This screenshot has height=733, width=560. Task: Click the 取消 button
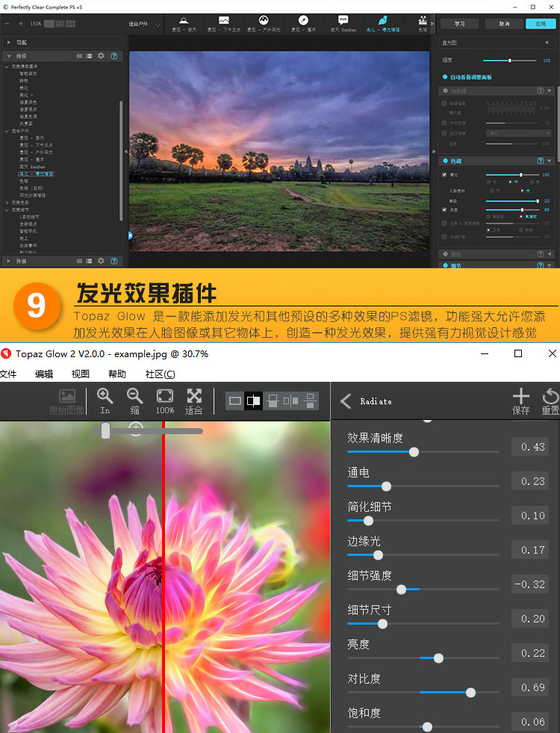[504, 24]
